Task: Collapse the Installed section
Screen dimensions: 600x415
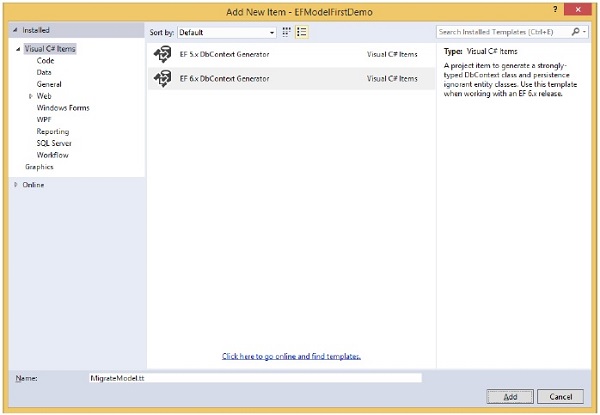Action: tap(15, 30)
